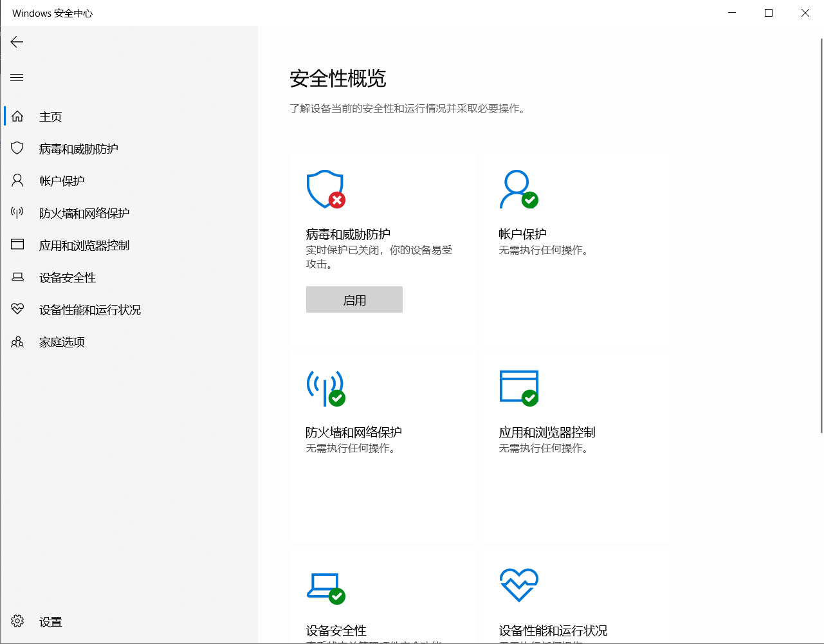Click the overview description text below heading

(x=409, y=109)
